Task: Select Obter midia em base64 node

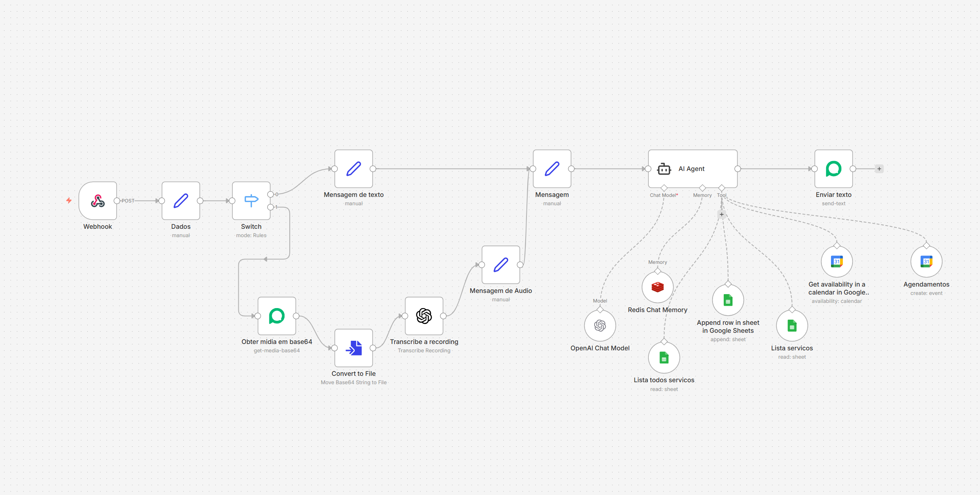Action: (277, 316)
